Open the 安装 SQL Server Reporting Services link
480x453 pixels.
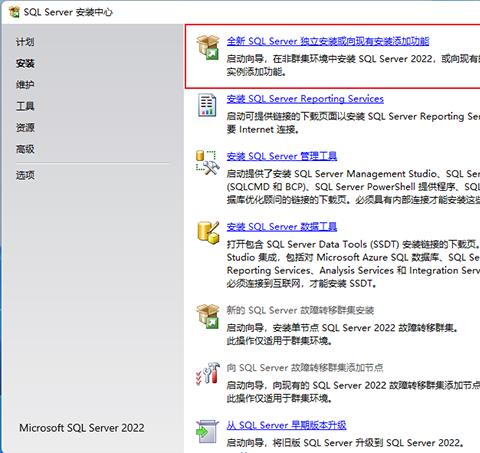point(305,99)
